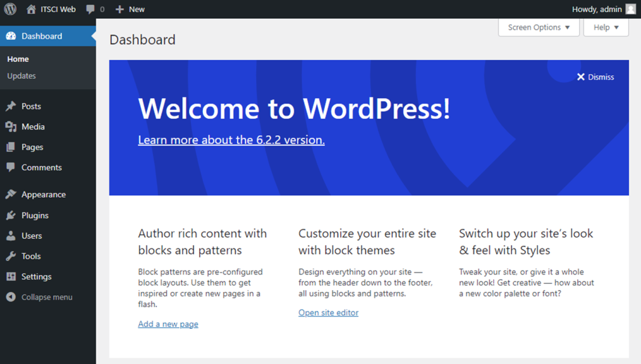
Task: Click the Appearance paintbrush icon
Action: (x=11, y=195)
